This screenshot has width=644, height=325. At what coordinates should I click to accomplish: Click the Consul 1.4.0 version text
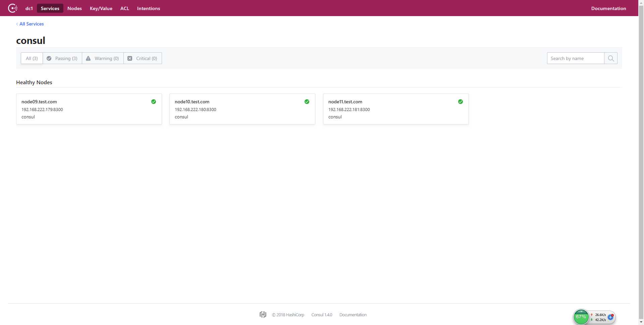pyautogui.click(x=322, y=315)
